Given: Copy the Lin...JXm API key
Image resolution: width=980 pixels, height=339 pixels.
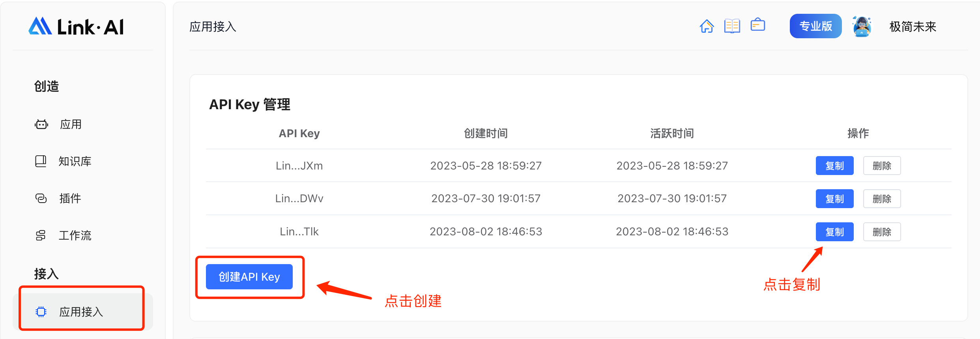Looking at the screenshot, I should click(834, 166).
